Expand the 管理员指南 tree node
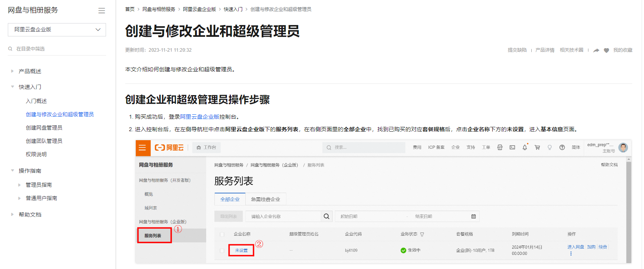The height and width of the screenshot is (269, 644). tap(20, 185)
